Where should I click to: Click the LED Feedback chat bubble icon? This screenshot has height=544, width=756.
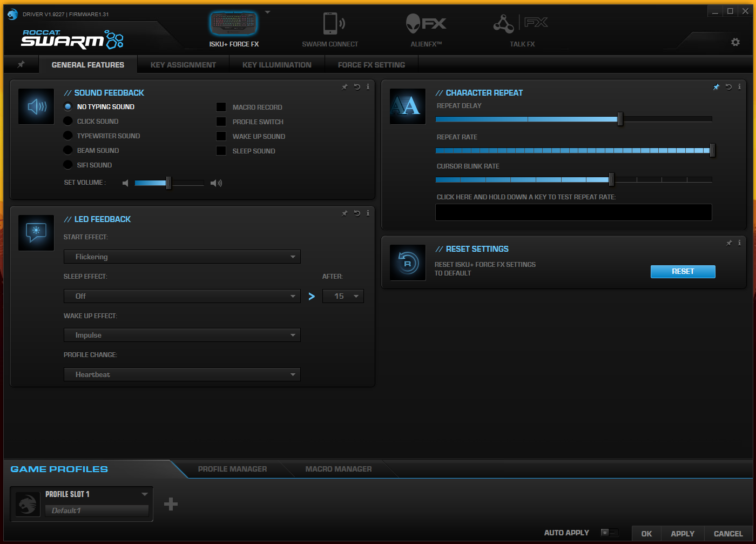point(36,233)
